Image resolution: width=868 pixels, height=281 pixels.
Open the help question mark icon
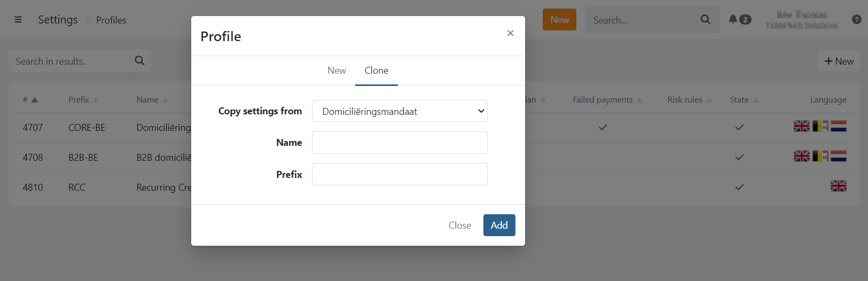point(856,19)
